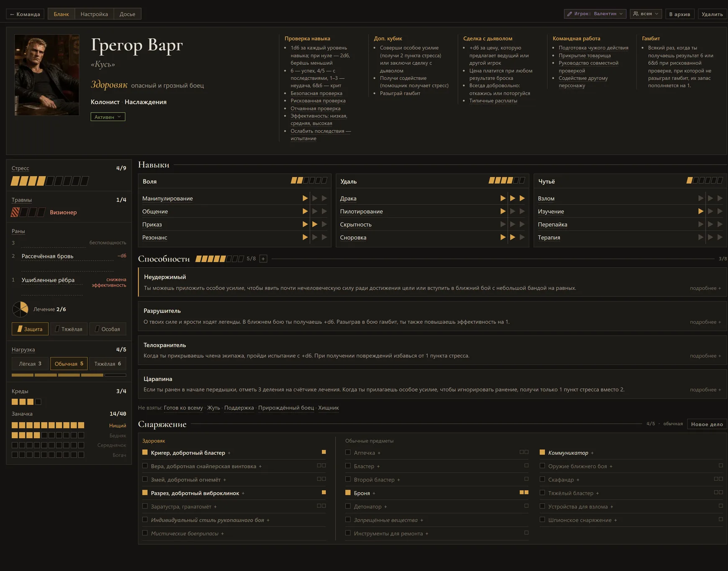Click the first arrow of Взлом skill
Viewport: 728px width, 571px height.
(701, 198)
